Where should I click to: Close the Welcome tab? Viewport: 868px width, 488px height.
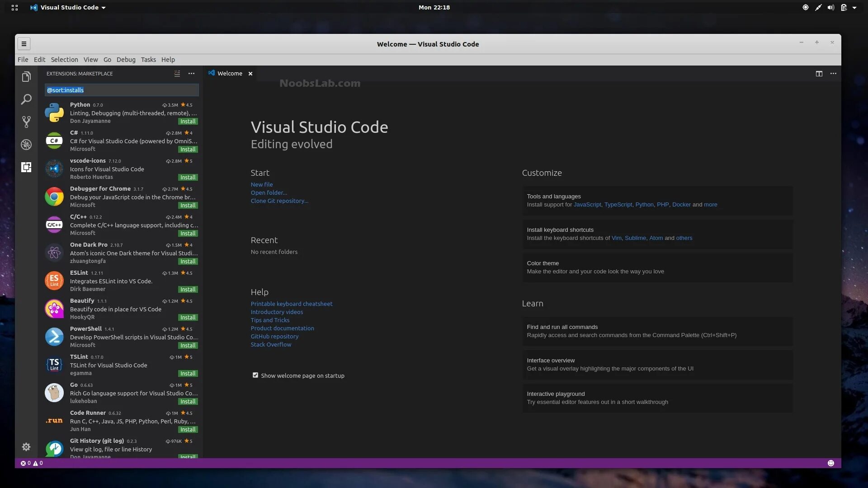coord(250,74)
